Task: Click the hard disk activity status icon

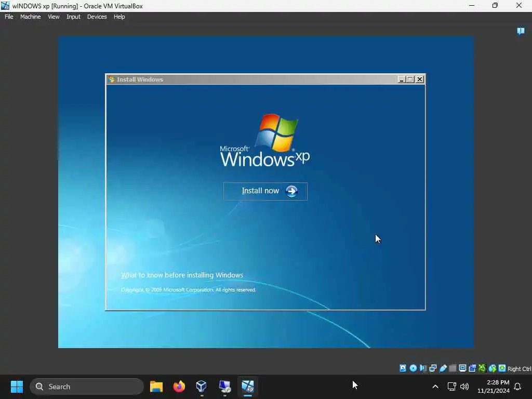Action: coord(403,368)
